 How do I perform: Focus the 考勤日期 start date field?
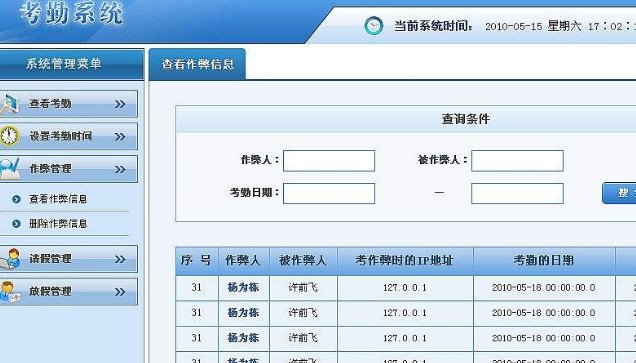(x=329, y=193)
